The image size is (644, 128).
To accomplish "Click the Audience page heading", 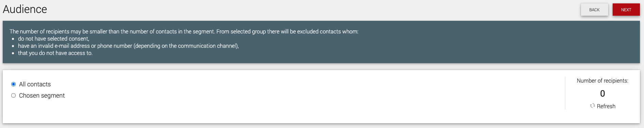I will (25, 9).
